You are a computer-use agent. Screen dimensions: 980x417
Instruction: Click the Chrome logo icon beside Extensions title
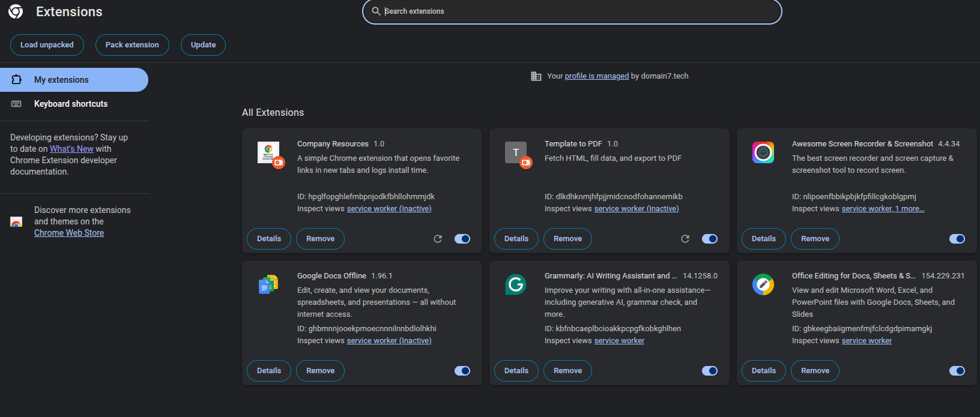16,11
